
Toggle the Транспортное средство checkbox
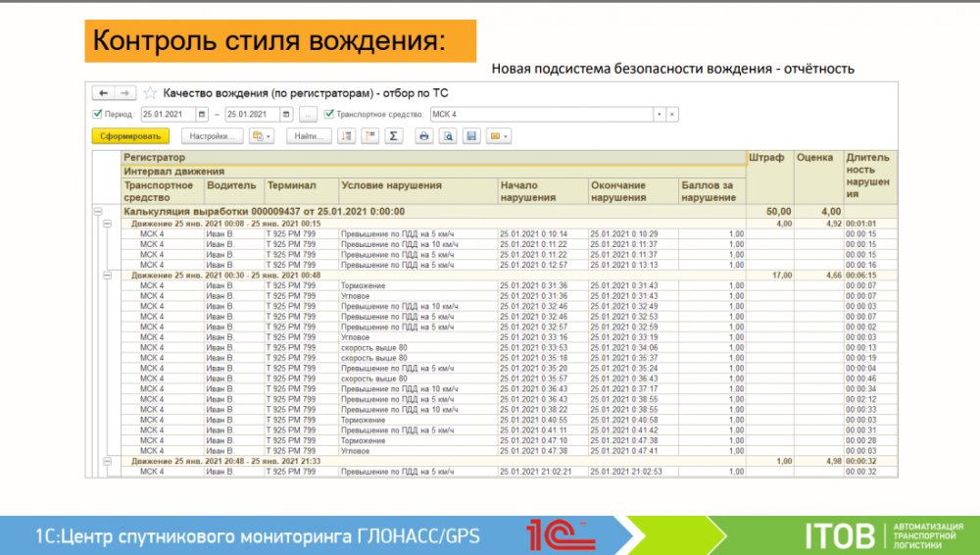pyautogui.click(x=330, y=114)
